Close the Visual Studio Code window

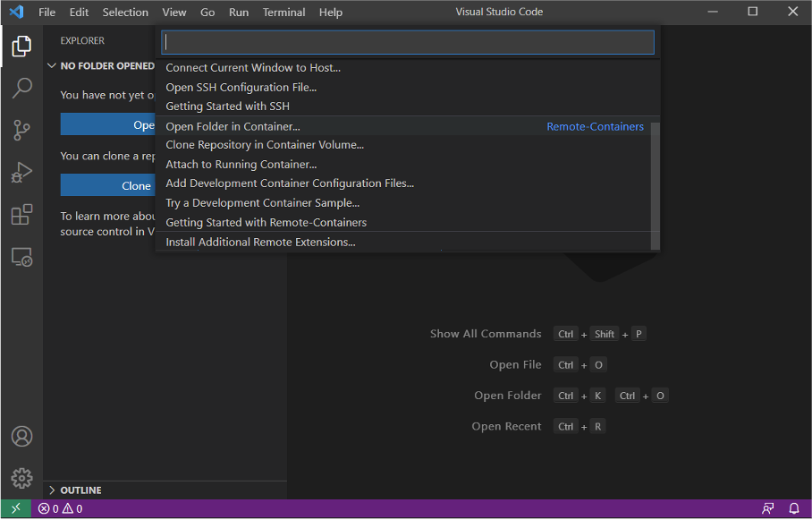point(792,12)
